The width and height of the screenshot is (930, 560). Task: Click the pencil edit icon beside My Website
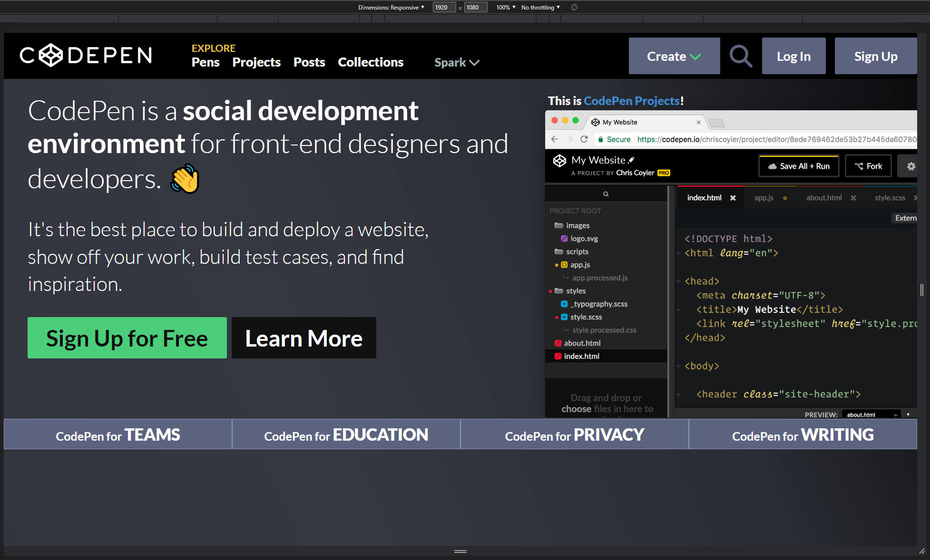tap(631, 160)
